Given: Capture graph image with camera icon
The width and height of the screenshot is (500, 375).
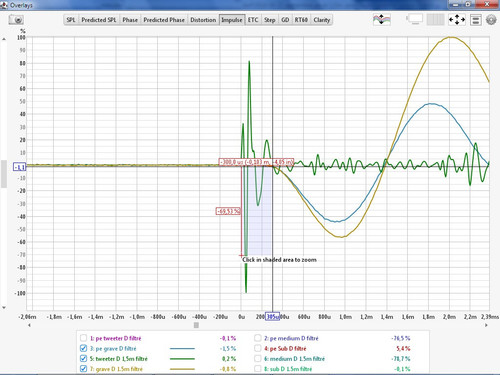Looking at the screenshot, I should coord(16,20).
